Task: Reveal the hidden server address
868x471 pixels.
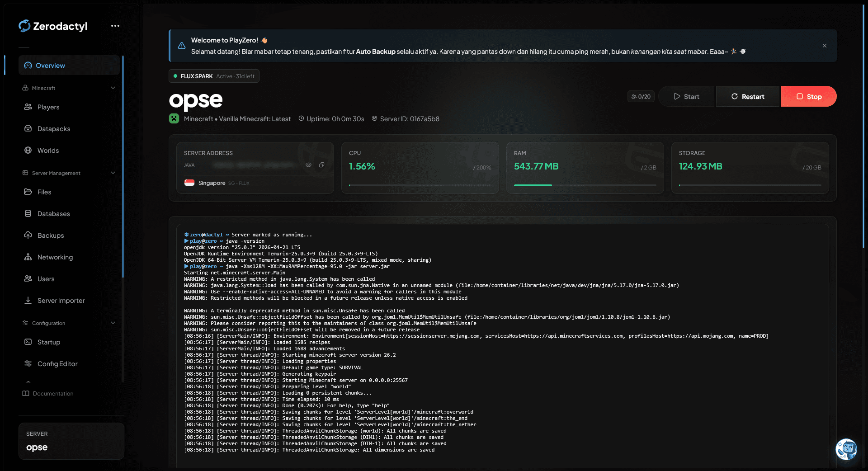Action: point(308,165)
